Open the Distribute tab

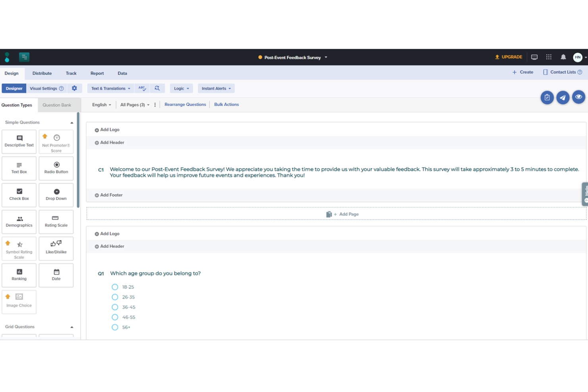[42, 73]
